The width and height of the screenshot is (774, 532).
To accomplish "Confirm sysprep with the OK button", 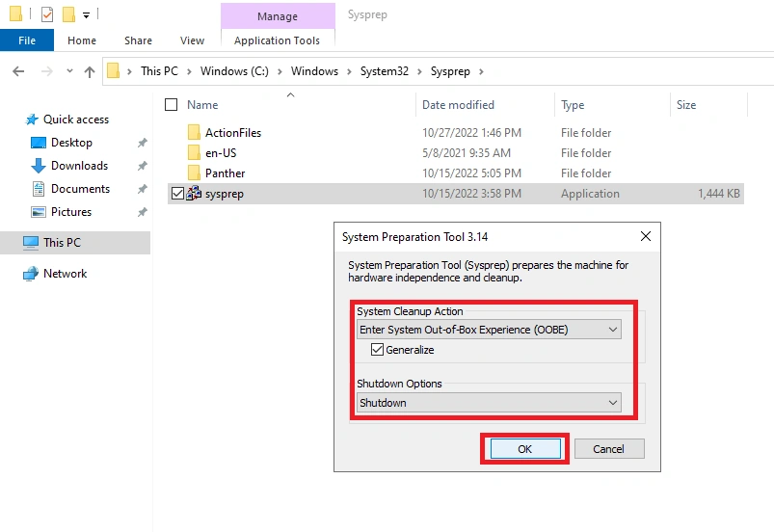I will [525, 448].
